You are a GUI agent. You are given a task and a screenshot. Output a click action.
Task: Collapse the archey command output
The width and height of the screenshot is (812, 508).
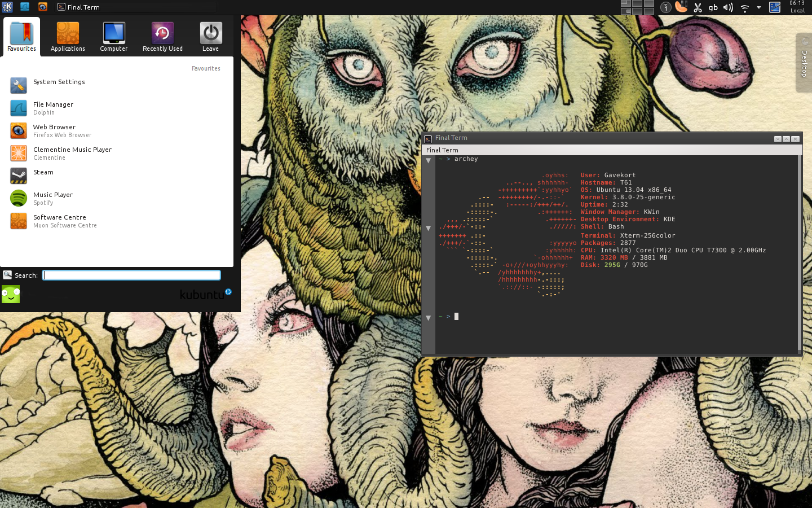tap(429, 160)
